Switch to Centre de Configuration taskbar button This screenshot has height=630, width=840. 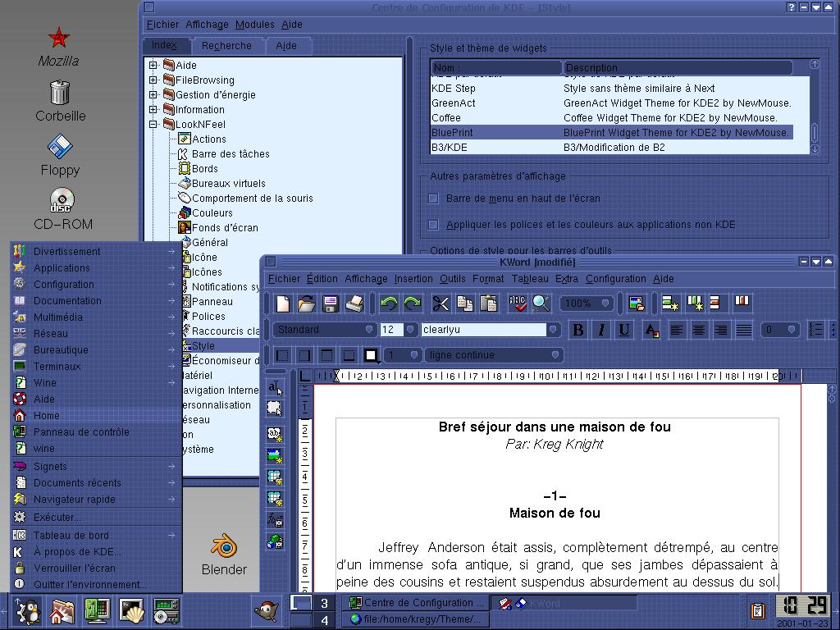tap(416, 603)
